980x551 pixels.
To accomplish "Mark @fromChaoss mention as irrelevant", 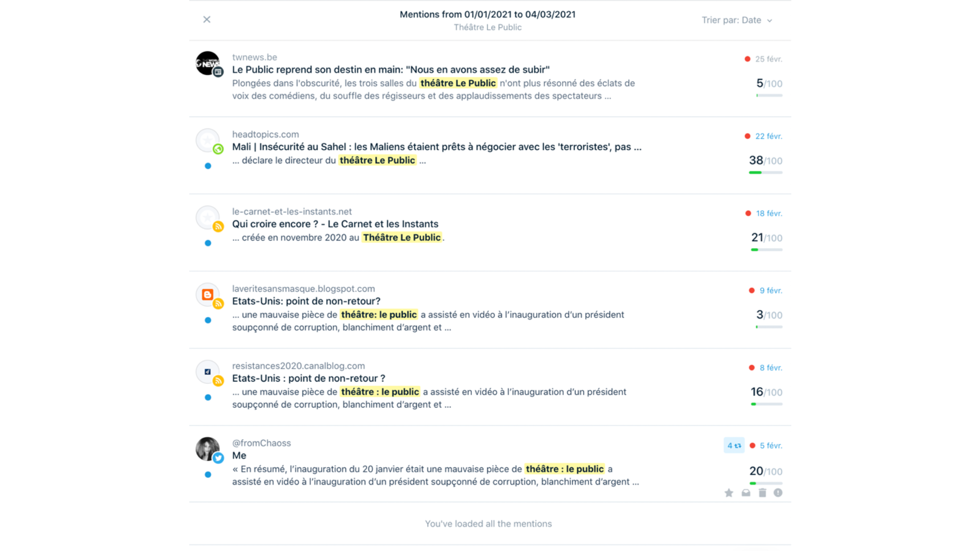I will tap(778, 493).
